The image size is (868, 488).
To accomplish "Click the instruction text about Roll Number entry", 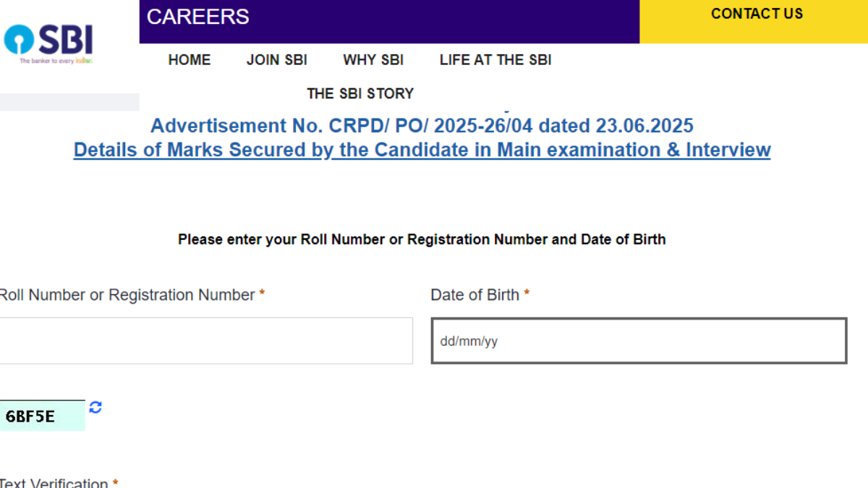I will [422, 239].
